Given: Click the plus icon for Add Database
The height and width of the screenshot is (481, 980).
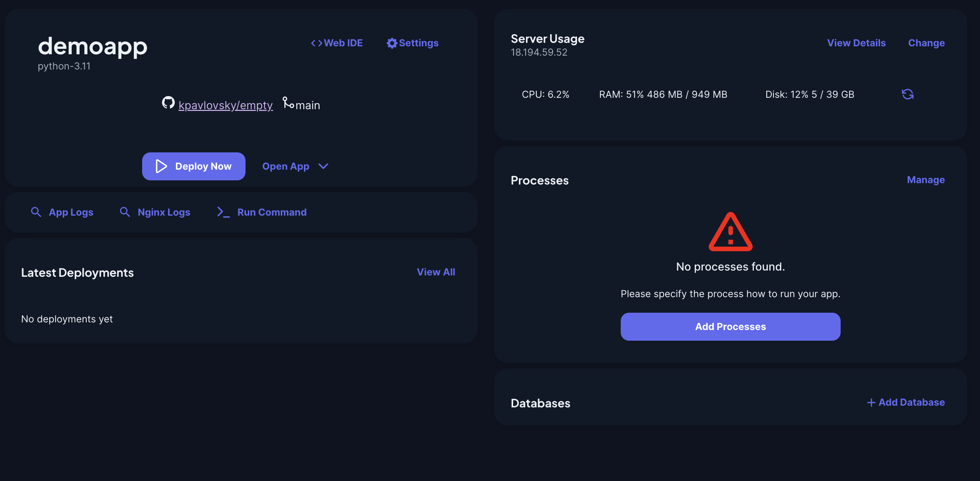Looking at the screenshot, I should coord(871,402).
